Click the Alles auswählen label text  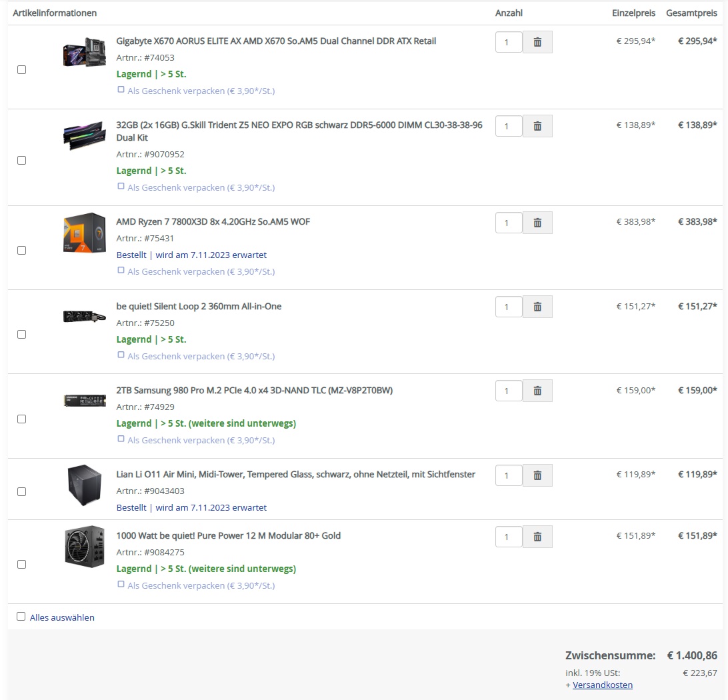coord(62,617)
